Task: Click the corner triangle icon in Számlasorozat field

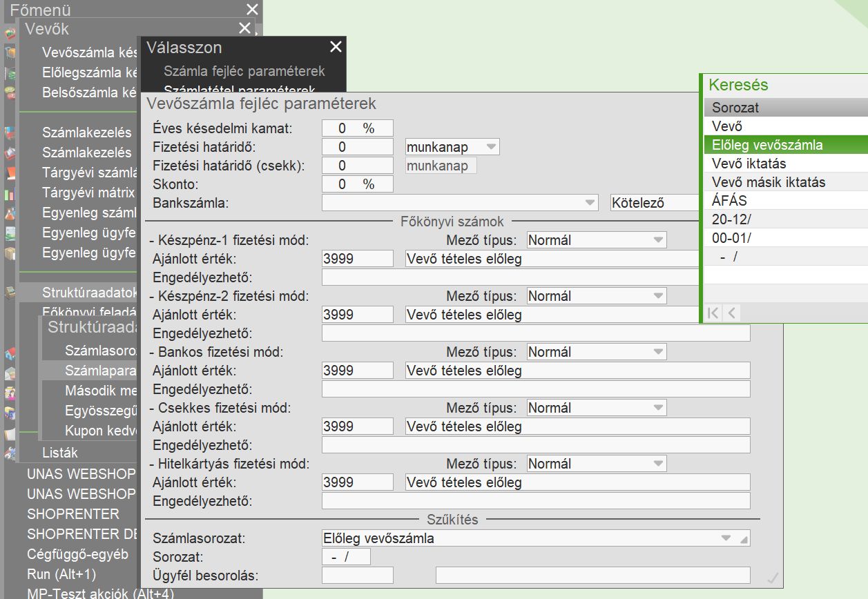Action: (743, 539)
